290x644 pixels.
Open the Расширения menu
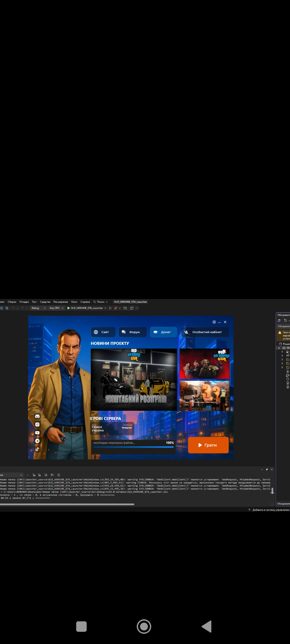61,302
